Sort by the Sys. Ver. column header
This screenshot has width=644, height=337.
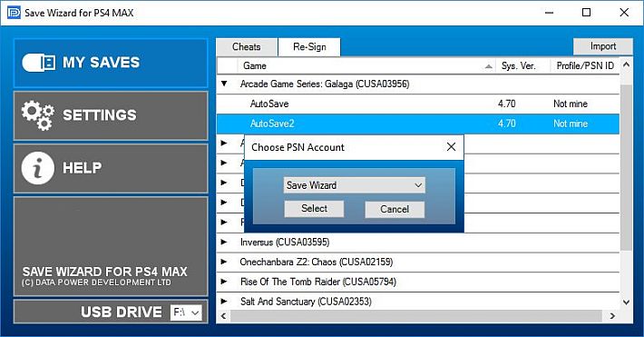522,65
